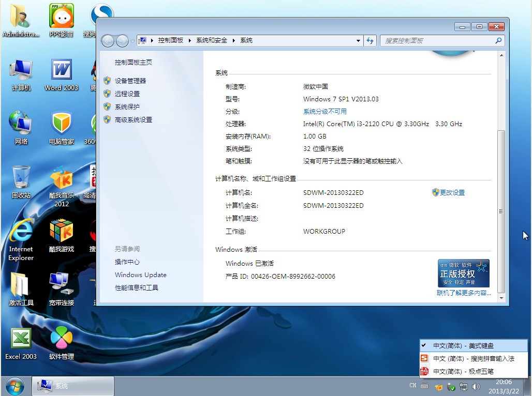Open 远程设置 from sidebar

click(x=127, y=94)
